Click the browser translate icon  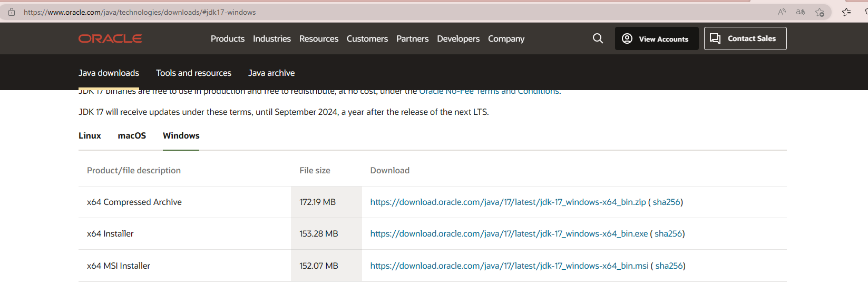tap(801, 12)
